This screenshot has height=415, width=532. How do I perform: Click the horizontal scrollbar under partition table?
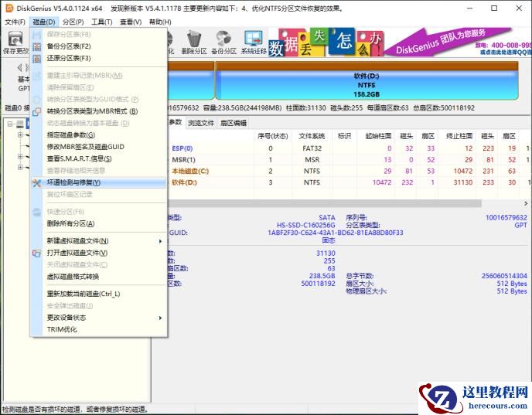(x=324, y=203)
